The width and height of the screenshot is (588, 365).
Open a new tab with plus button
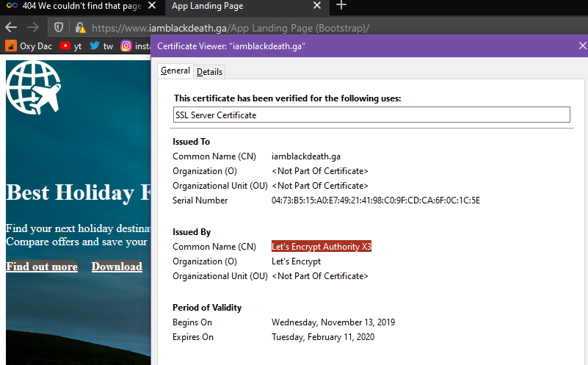pyautogui.click(x=341, y=5)
